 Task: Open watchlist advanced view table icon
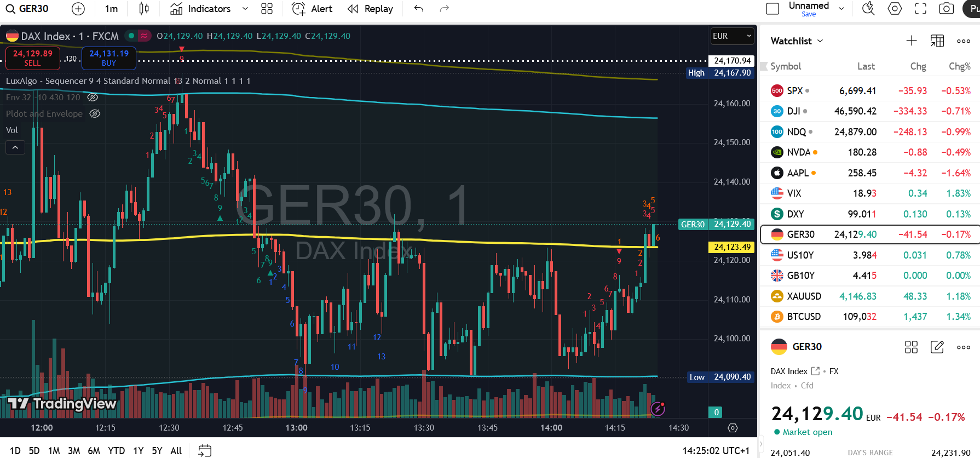(937, 41)
